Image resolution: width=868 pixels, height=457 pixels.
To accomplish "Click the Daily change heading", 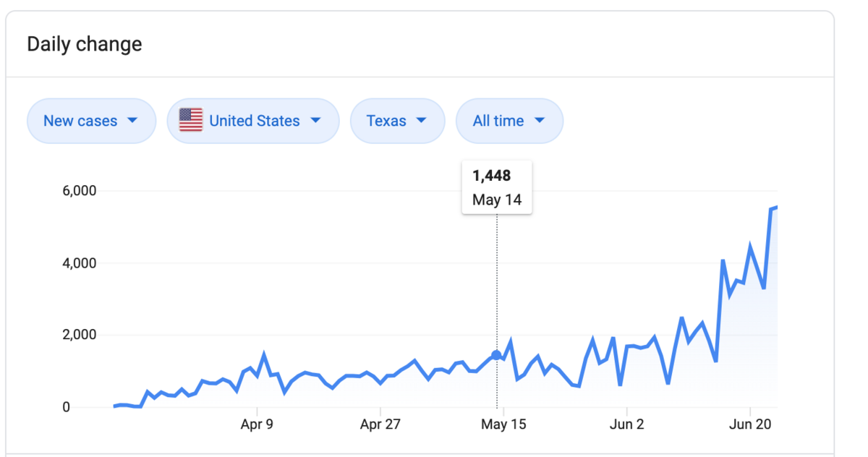I will 85,44.
